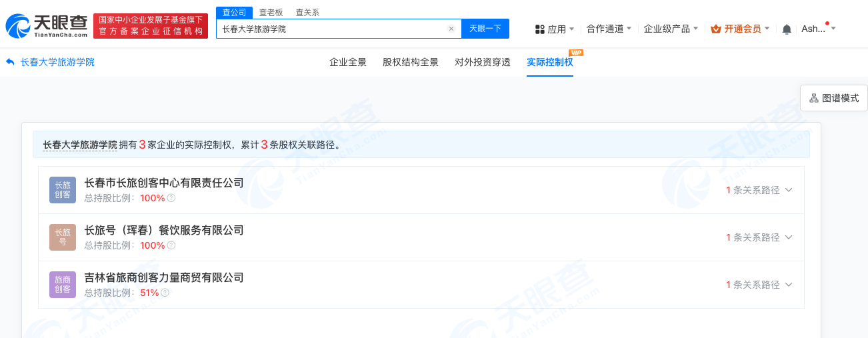Open the Ash... account dropdown
868x338 pixels.
click(819, 29)
